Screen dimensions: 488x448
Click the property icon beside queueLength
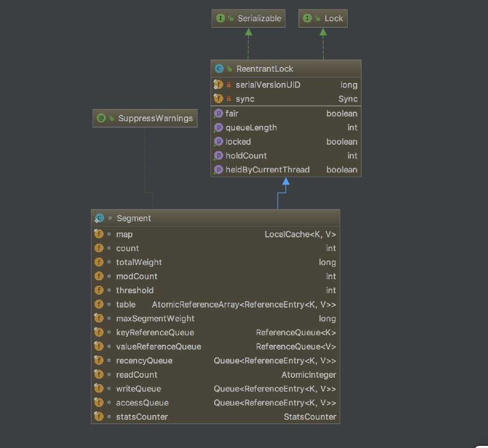tap(218, 127)
